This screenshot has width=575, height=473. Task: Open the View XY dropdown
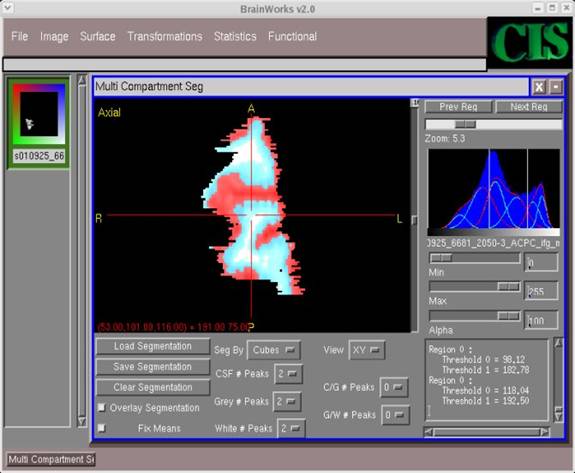pos(366,350)
